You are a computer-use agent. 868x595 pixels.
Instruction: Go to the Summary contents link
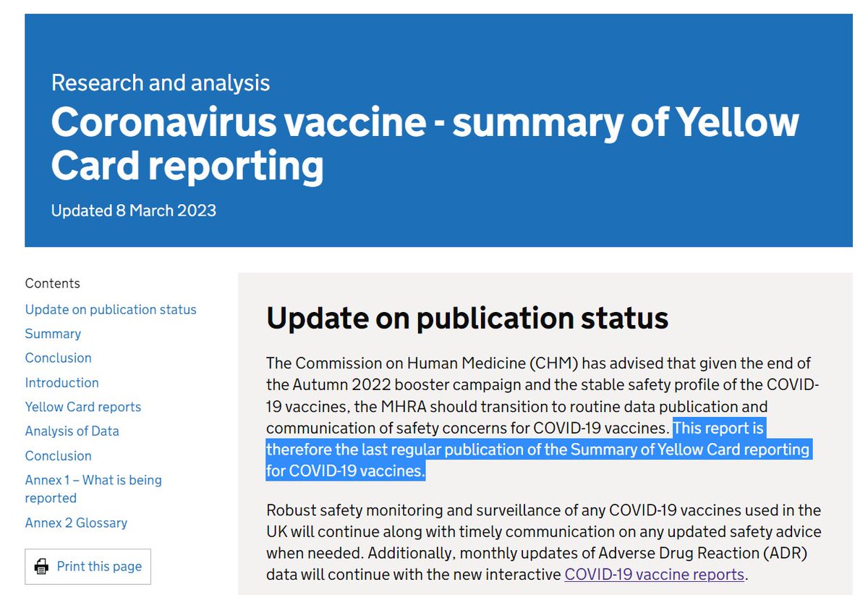(53, 334)
